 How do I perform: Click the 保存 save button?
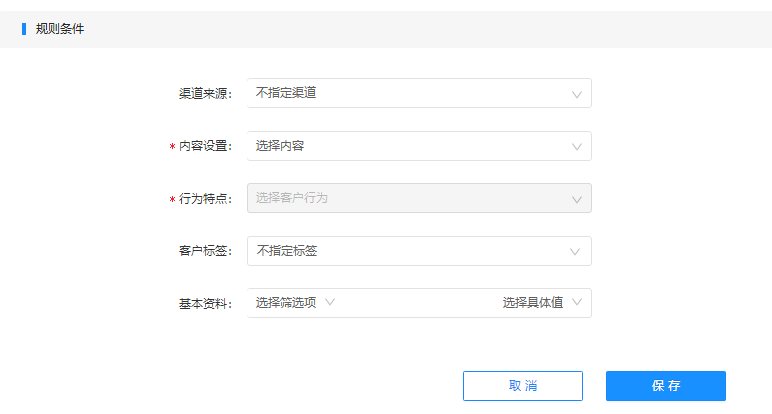[x=666, y=386]
